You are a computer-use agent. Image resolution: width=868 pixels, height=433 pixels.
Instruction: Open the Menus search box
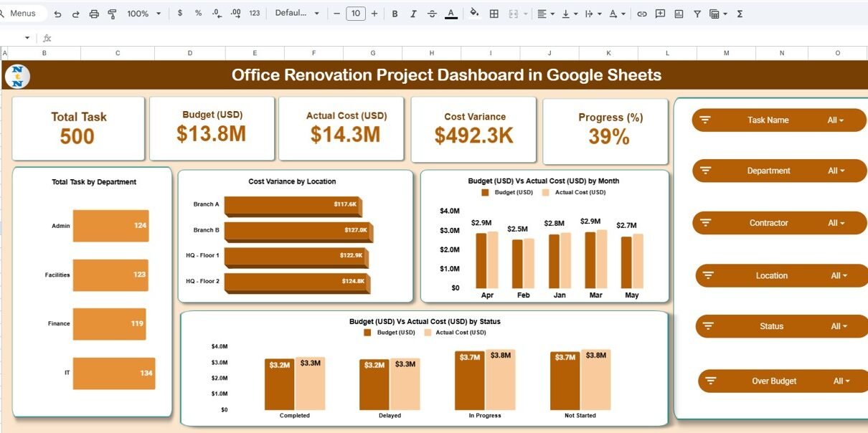[x=22, y=14]
